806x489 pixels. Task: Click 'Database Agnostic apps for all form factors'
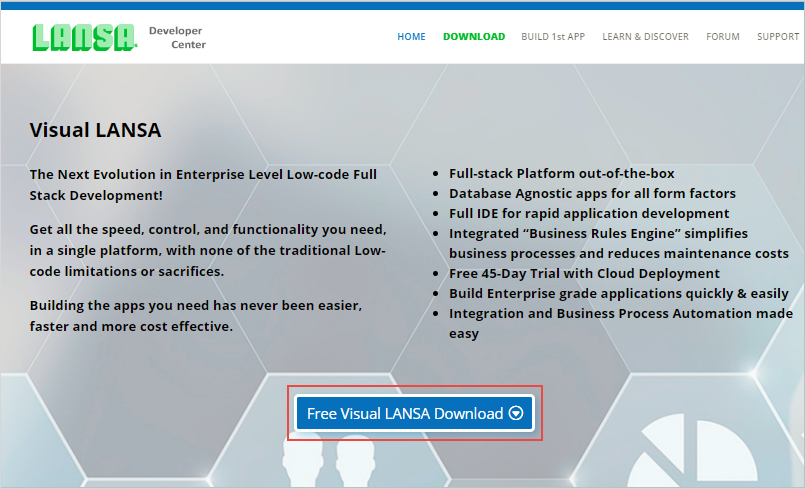(592, 193)
